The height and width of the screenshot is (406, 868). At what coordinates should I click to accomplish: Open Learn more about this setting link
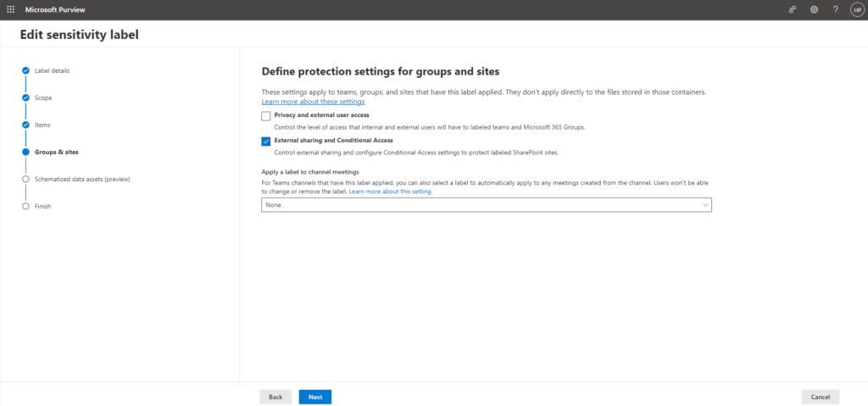click(390, 192)
